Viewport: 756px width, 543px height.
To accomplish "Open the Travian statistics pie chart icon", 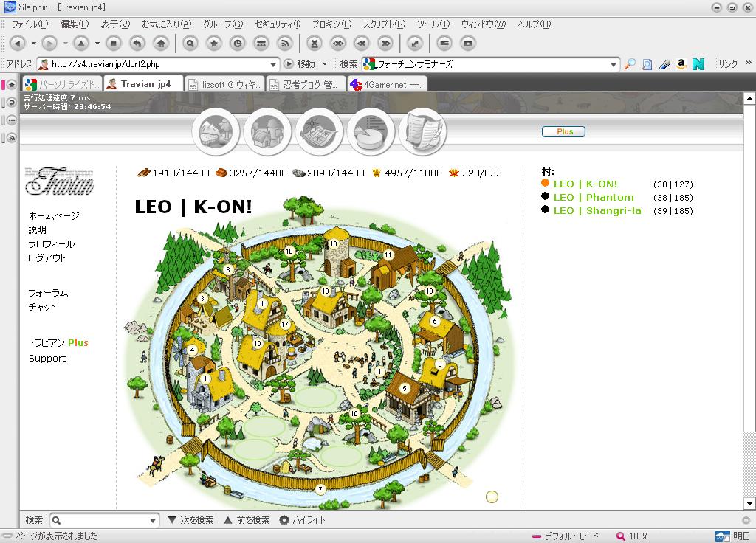I will tap(371, 131).
